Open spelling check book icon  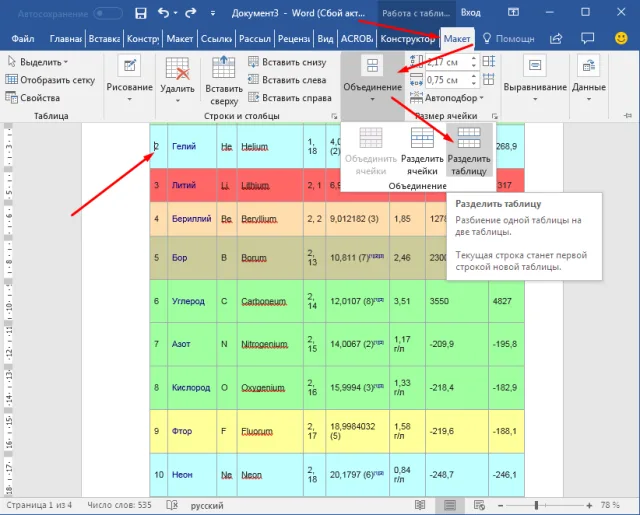[x=172, y=505]
